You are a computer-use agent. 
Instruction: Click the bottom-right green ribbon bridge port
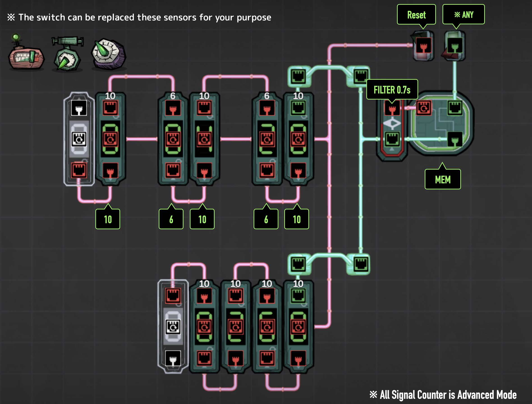click(x=361, y=264)
